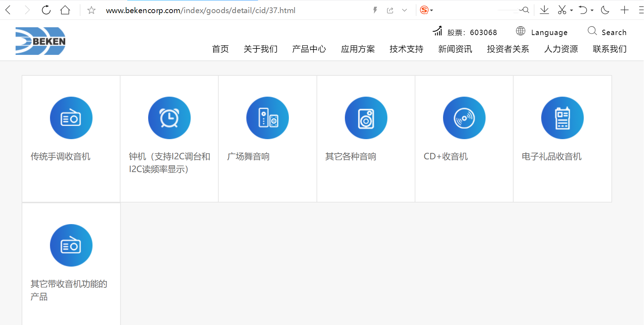644x325 pixels.
Task: Toggle night mode moon icon
Action: (605, 10)
